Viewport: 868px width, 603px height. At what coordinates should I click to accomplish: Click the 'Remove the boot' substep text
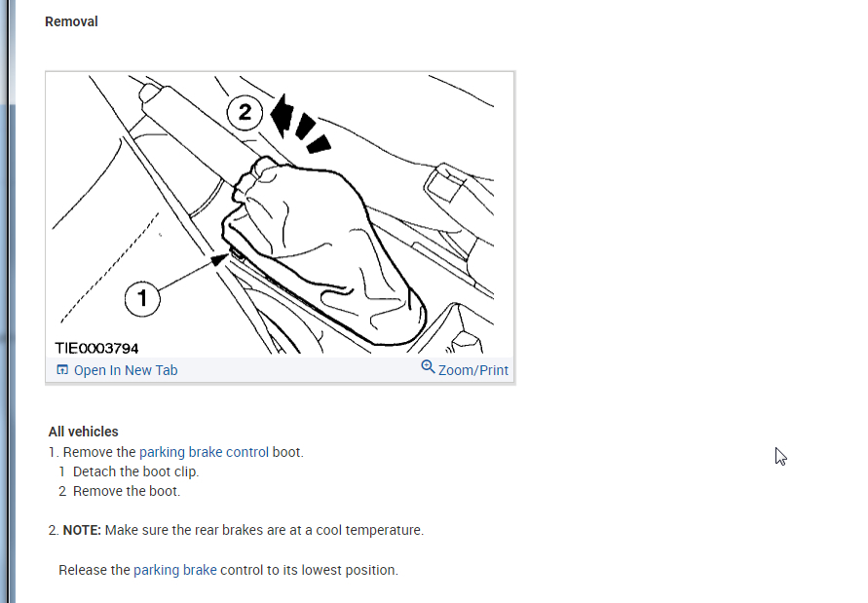tap(127, 491)
